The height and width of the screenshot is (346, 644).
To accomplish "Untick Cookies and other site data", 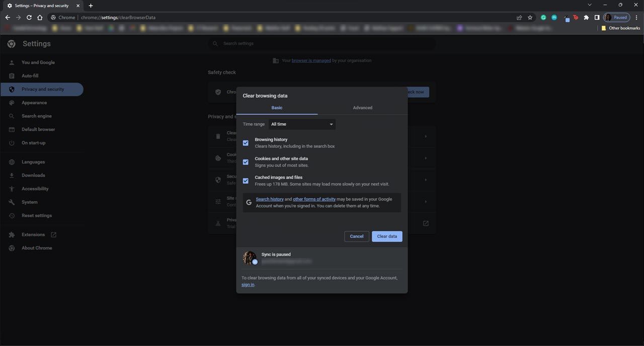I will pos(246,162).
